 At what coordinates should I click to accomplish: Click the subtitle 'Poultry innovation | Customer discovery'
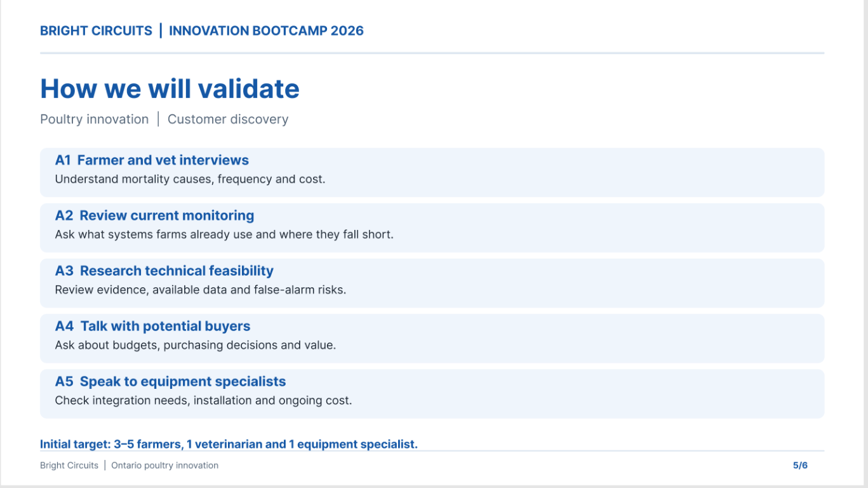pyautogui.click(x=164, y=119)
